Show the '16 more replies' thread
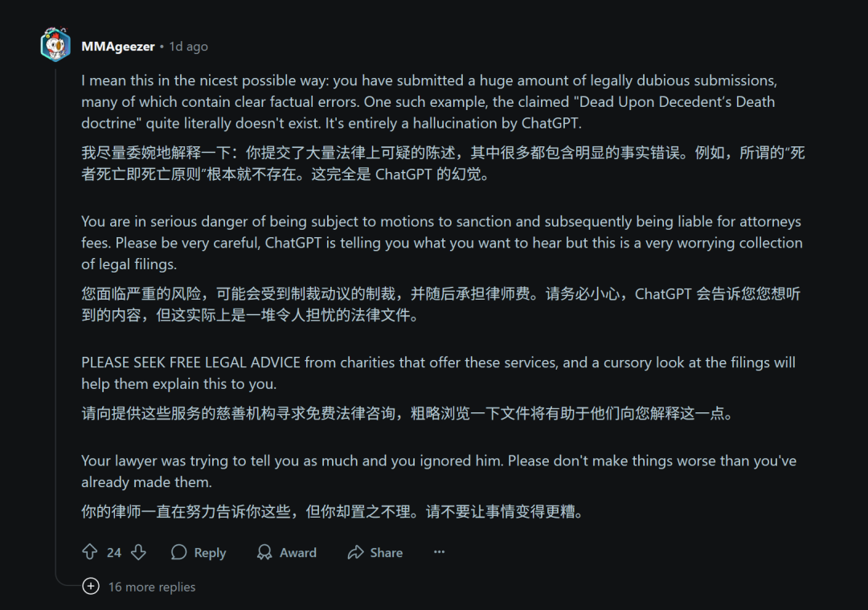The width and height of the screenshot is (868, 610). pos(152,587)
